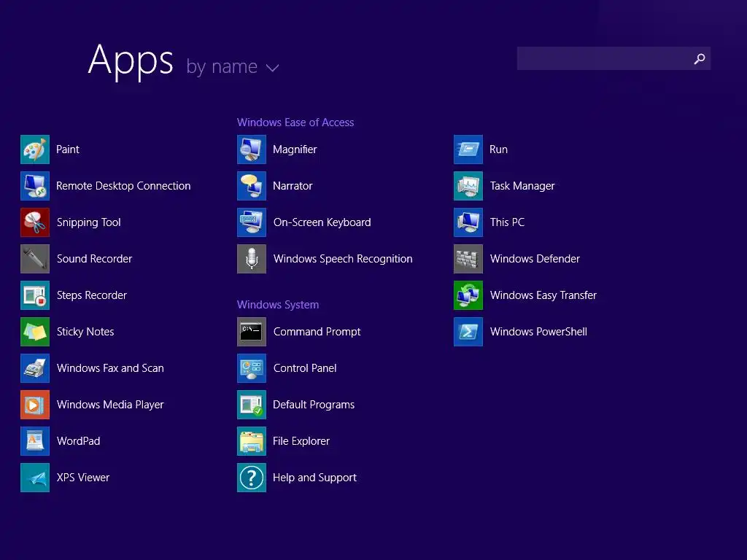Click the 'Default Programs' label
747x560 pixels.
click(314, 405)
